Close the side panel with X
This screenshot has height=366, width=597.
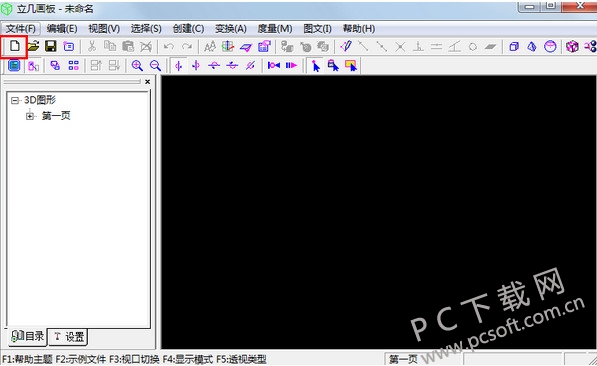148,82
